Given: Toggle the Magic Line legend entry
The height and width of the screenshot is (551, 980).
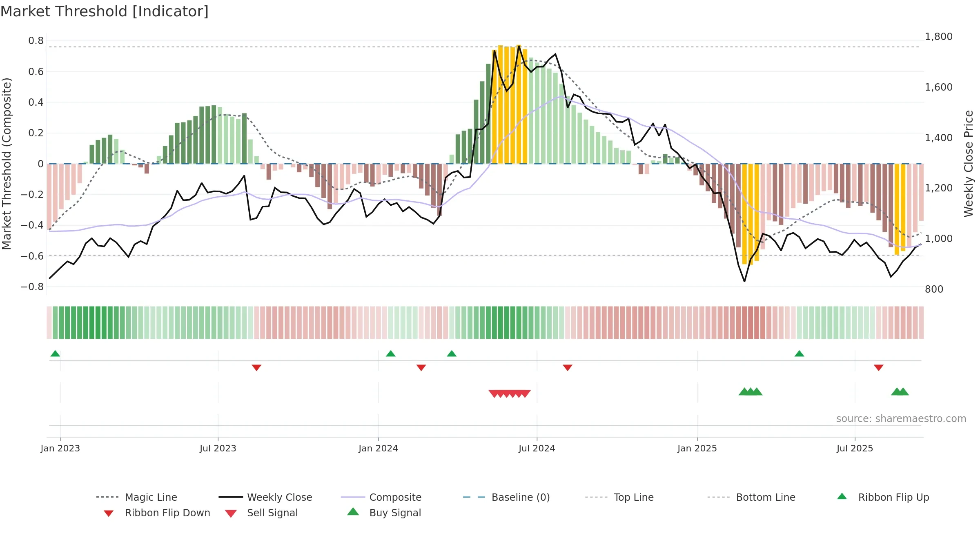Looking at the screenshot, I should point(137,497).
